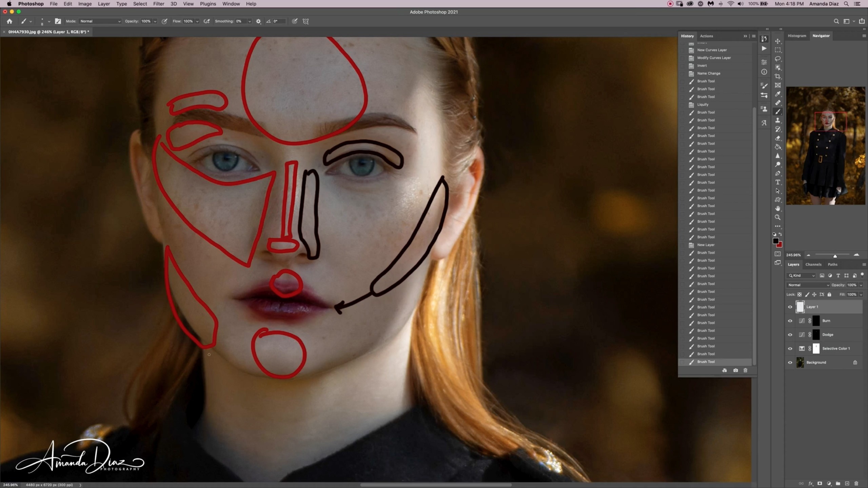Click the Liquify history state

(703, 104)
